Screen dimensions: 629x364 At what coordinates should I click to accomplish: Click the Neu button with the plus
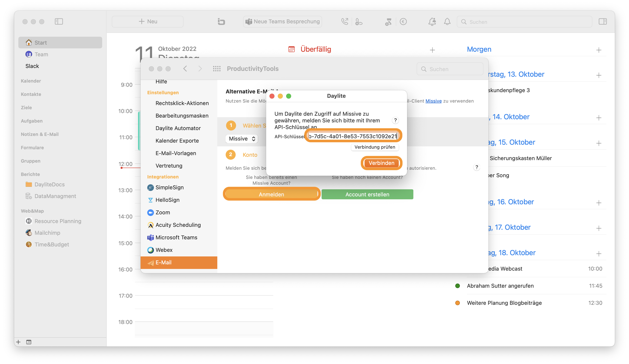(147, 21)
